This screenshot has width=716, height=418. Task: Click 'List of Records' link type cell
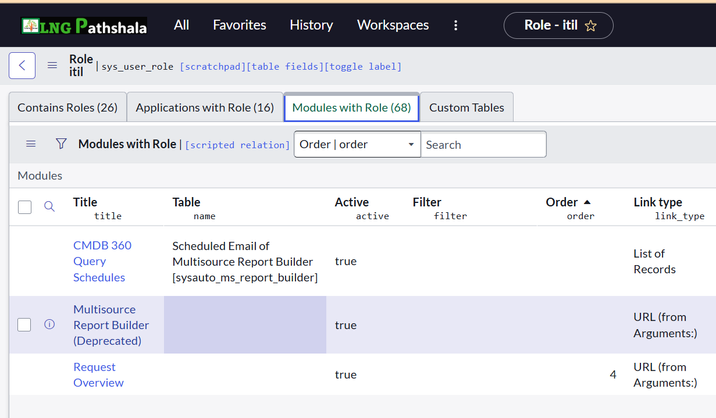tap(654, 261)
